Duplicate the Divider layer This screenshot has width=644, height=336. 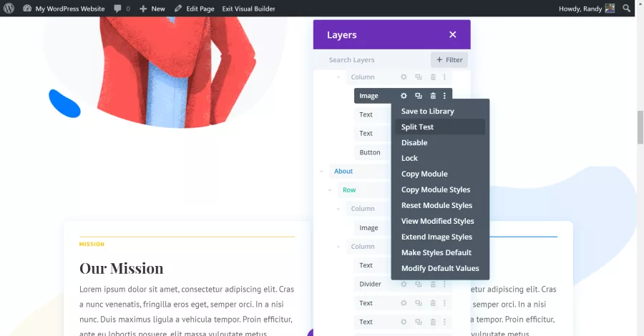418,284
